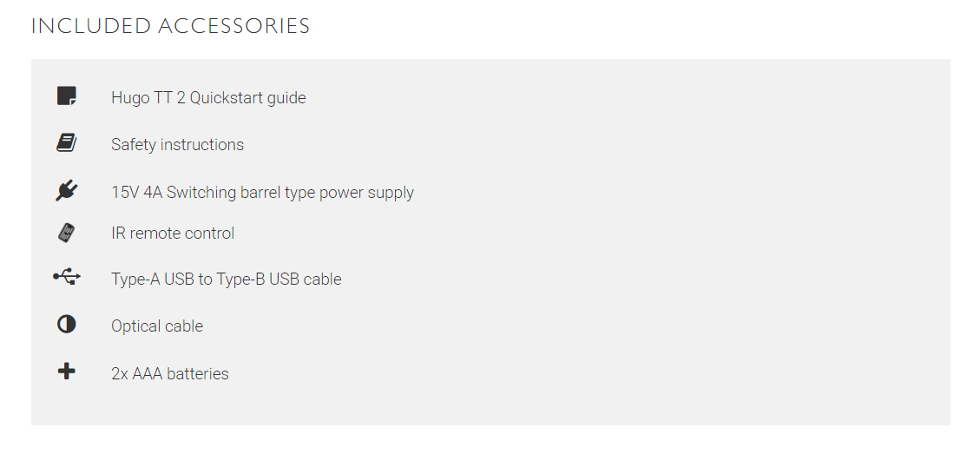This screenshot has width=980, height=454.
Task: Click the Quickstart guide sticky note icon
Action: [67, 96]
